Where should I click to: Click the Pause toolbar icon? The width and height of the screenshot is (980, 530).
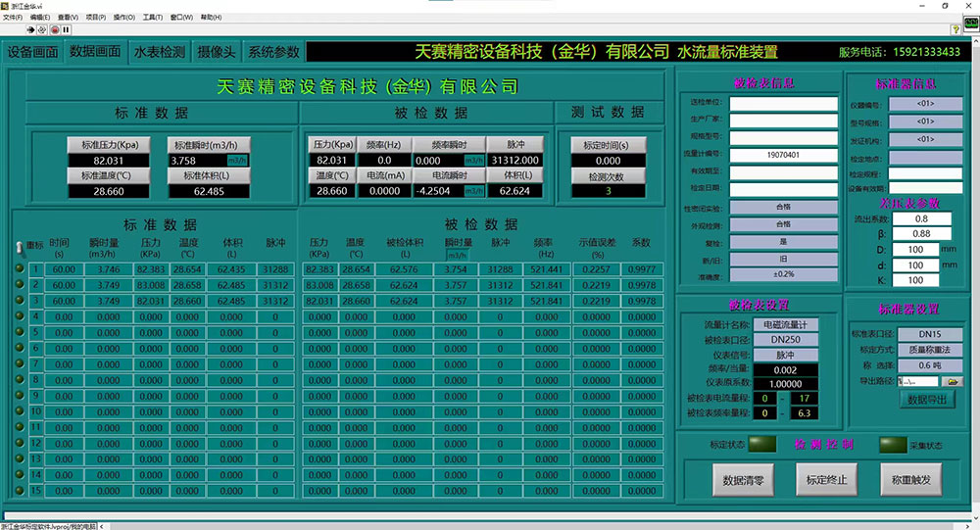coord(66,29)
